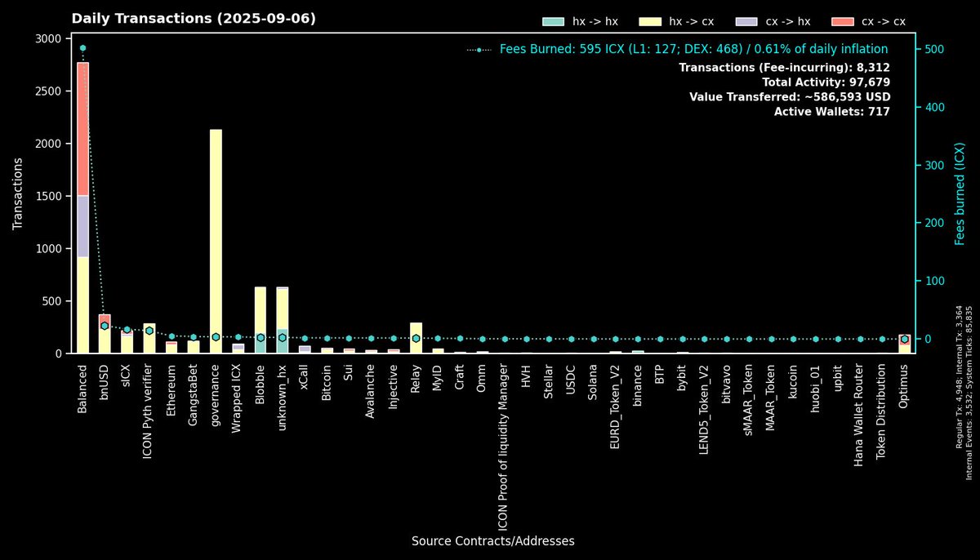This screenshot has height=560, width=980.
Task: Click the 'GangstaBet' x-axis label
Action: click(194, 395)
